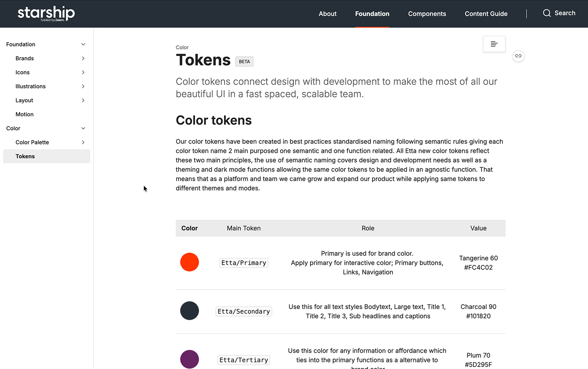
Task: Open the table of contents button
Action: tap(494, 44)
